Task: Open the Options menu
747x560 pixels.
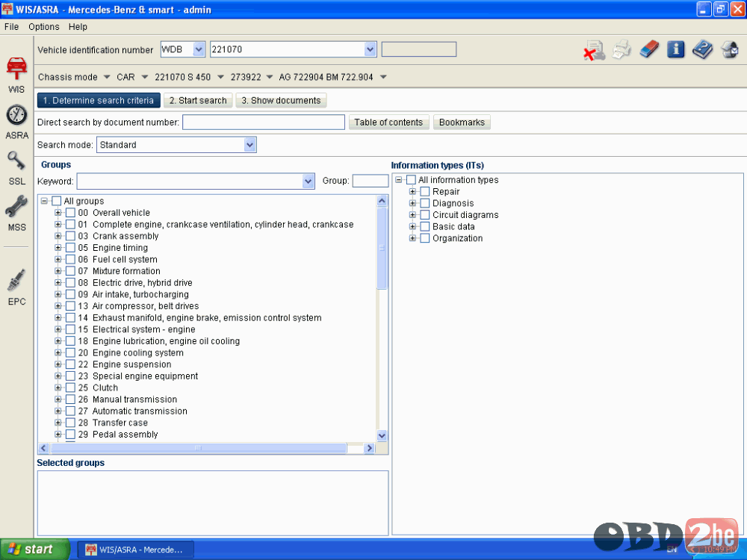Action: 44,27
